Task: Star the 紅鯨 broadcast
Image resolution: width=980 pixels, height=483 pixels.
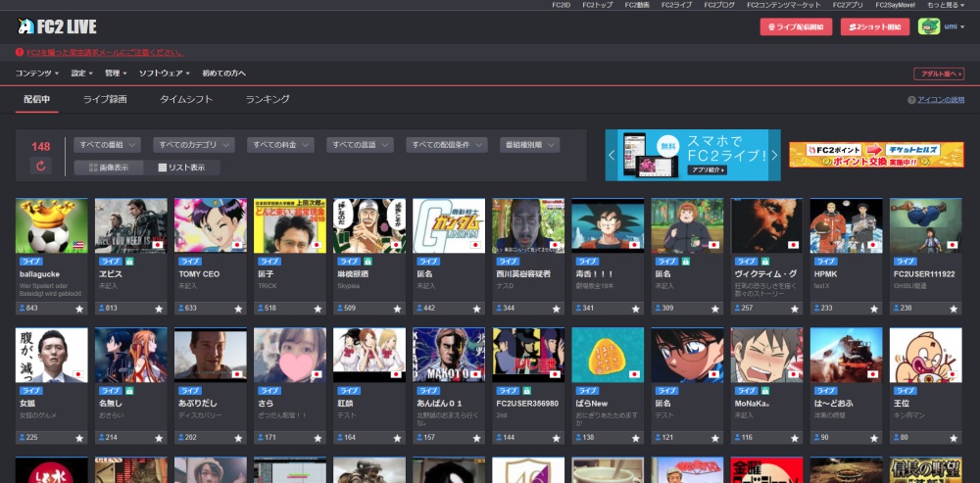Action: point(397,438)
